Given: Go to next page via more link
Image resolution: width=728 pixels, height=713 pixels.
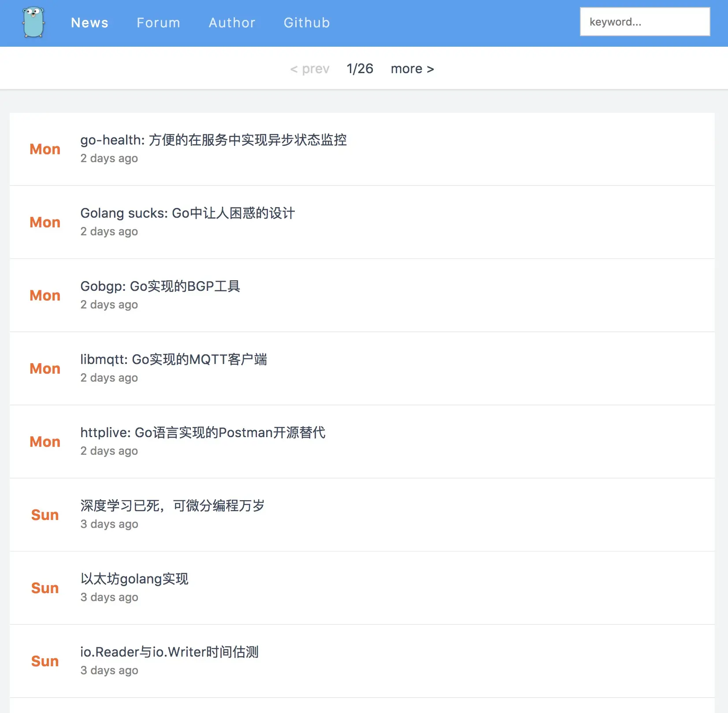Looking at the screenshot, I should point(412,69).
